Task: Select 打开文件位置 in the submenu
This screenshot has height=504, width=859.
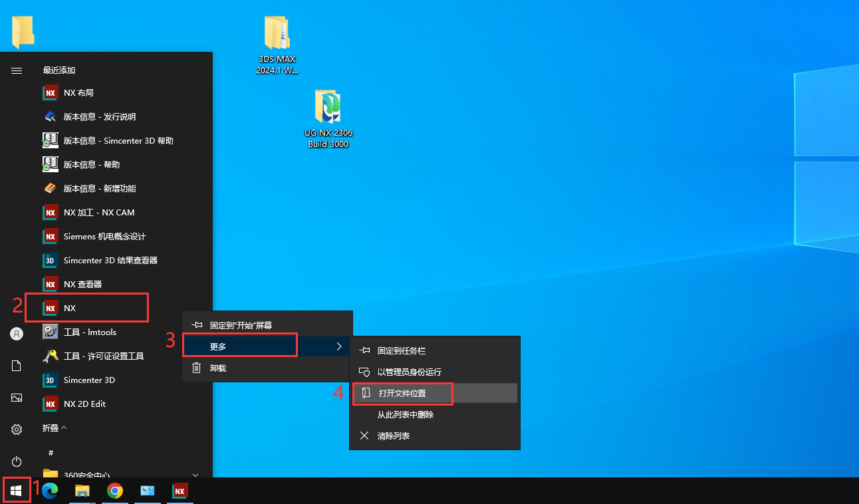Action: pos(402,394)
